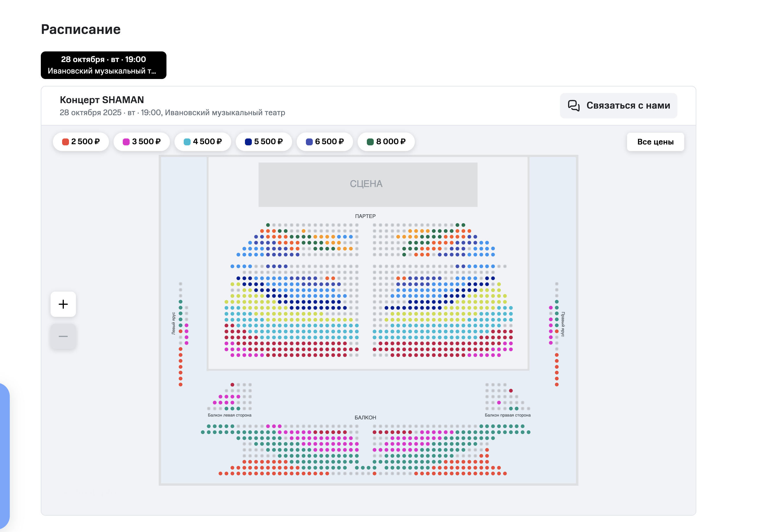
Task: Click the red 2 500 ₽ color swatch
Action: click(x=66, y=142)
